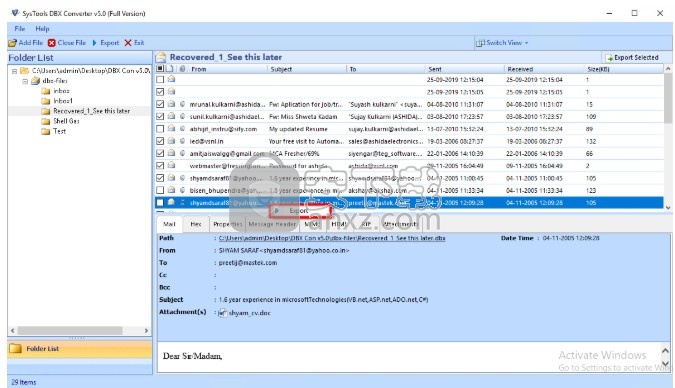Open the Help menu

click(x=42, y=28)
